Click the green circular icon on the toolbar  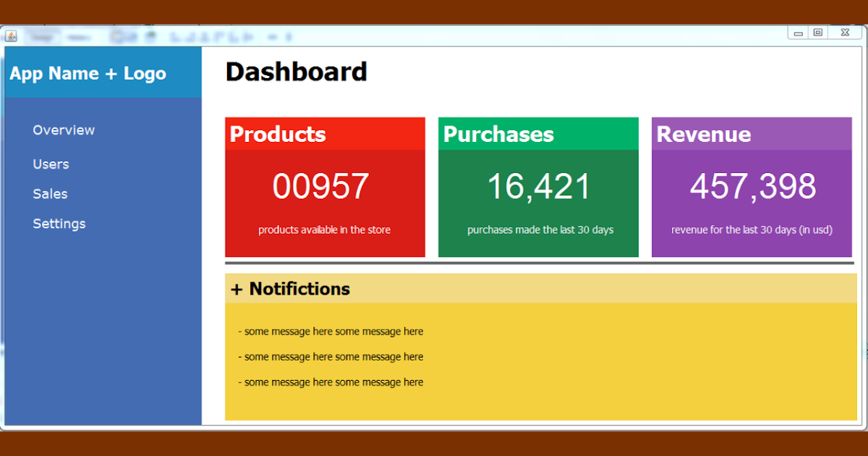click(x=150, y=35)
